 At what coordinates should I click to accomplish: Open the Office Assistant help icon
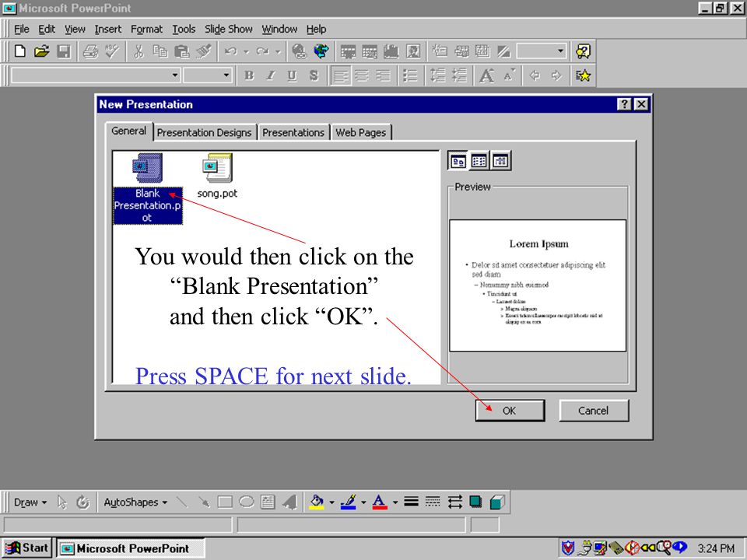[583, 51]
